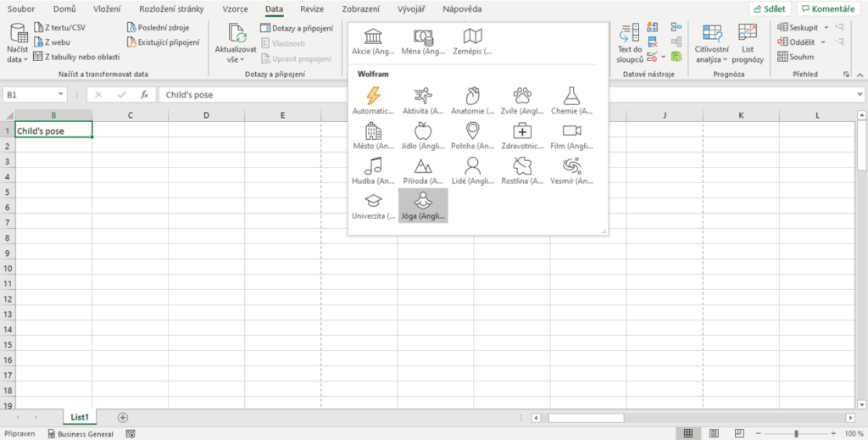Click Existující připojení button
Image resolution: width=868 pixels, height=440 pixels.
pos(164,42)
